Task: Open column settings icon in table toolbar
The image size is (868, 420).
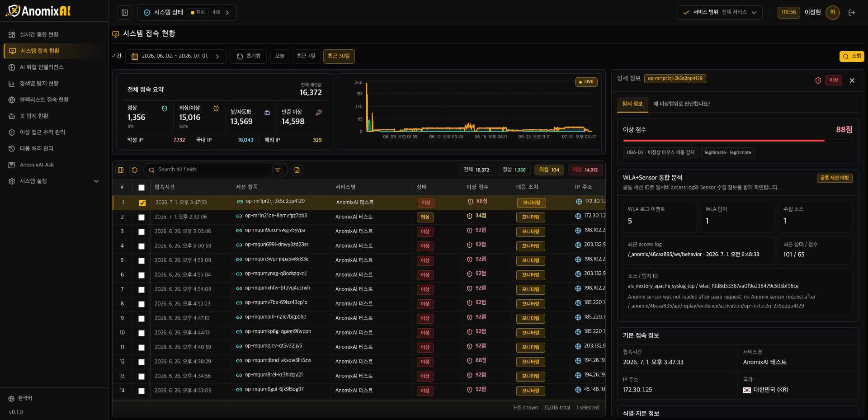Action: tap(121, 170)
